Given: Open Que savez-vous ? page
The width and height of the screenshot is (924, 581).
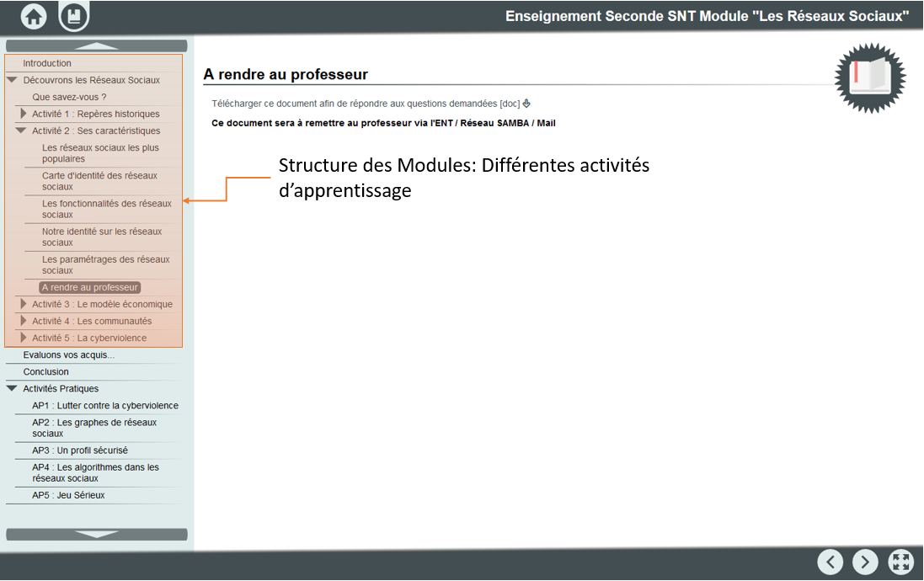Looking at the screenshot, I should tap(70, 97).
